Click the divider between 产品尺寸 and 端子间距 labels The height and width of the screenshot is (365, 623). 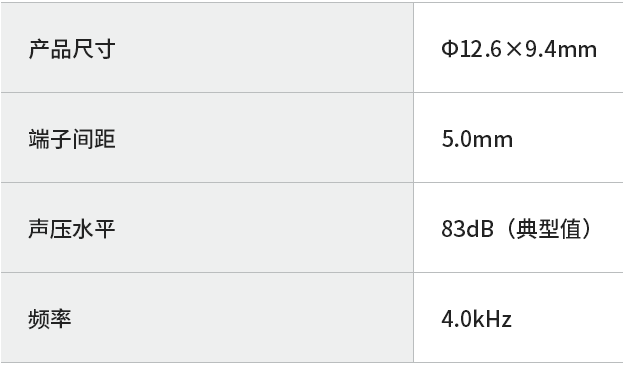click(x=207, y=93)
